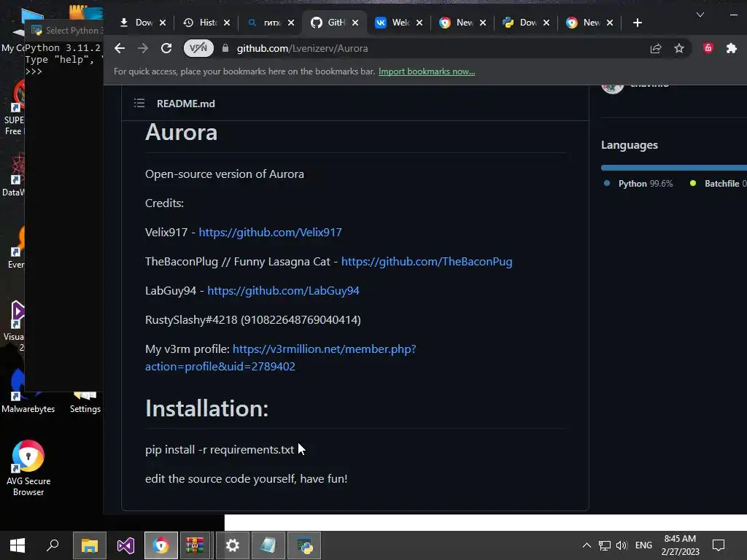Screen dimensions: 747x560
Task: Open the volume tray icon
Action: [622, 545]
